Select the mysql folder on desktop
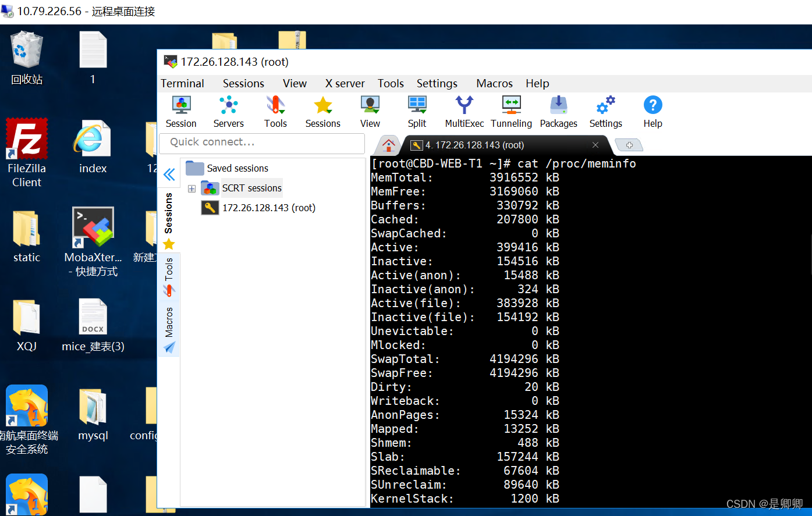812x516 pixels. (x=93, y=415)
